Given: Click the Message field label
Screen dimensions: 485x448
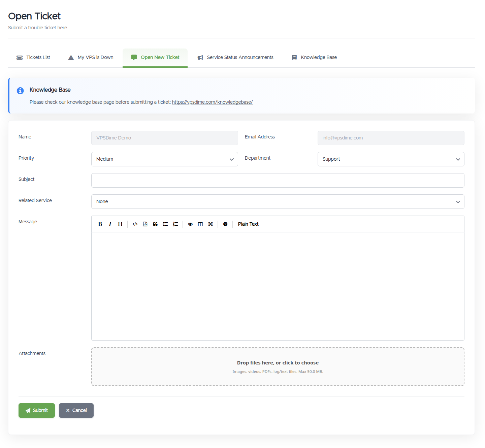Looking at the screenshot, I should click(x=28, y=222).
